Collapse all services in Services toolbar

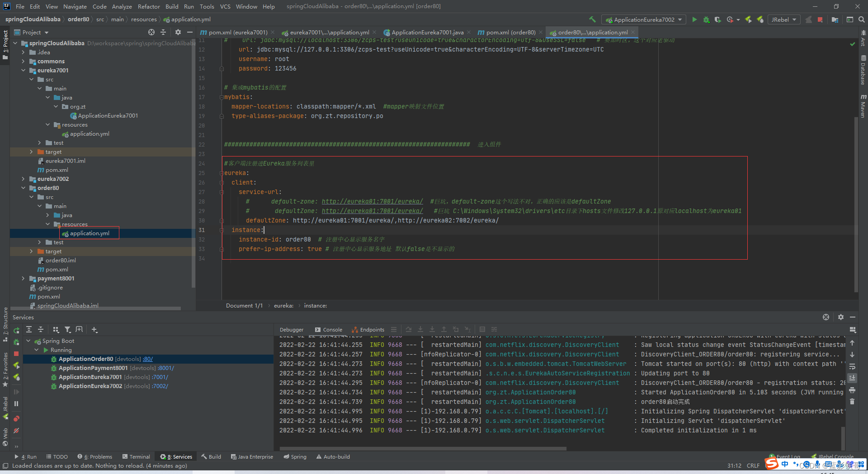tap(40, 329)
